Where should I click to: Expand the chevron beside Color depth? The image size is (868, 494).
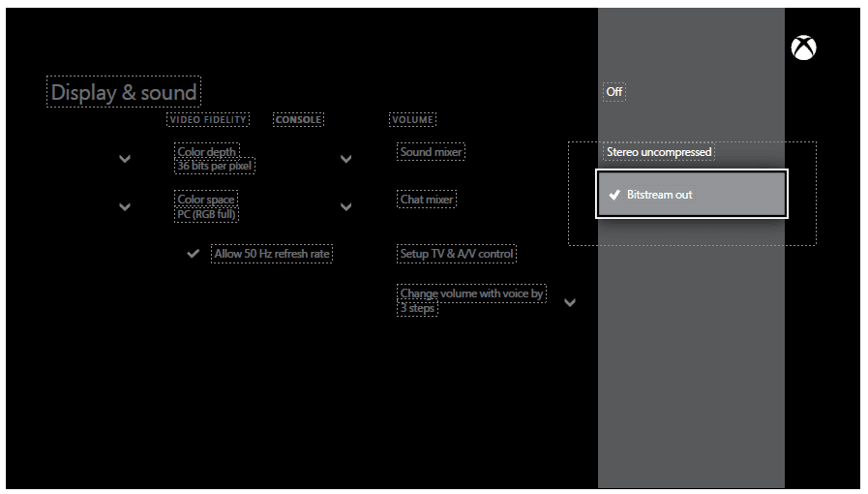tap(125, 159)
